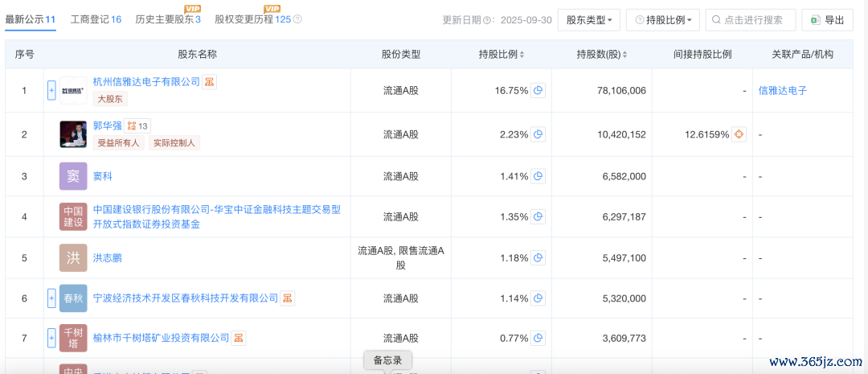Click the 大股东 tag

[111, 99]
